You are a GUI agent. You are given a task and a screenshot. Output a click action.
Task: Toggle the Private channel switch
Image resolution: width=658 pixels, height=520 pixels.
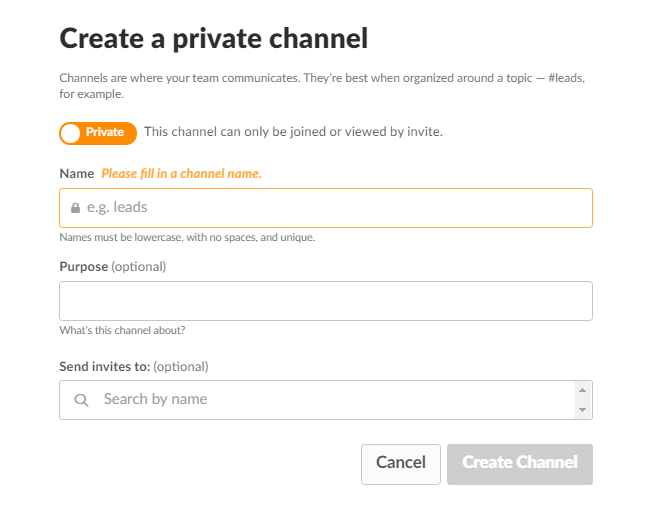98,132
